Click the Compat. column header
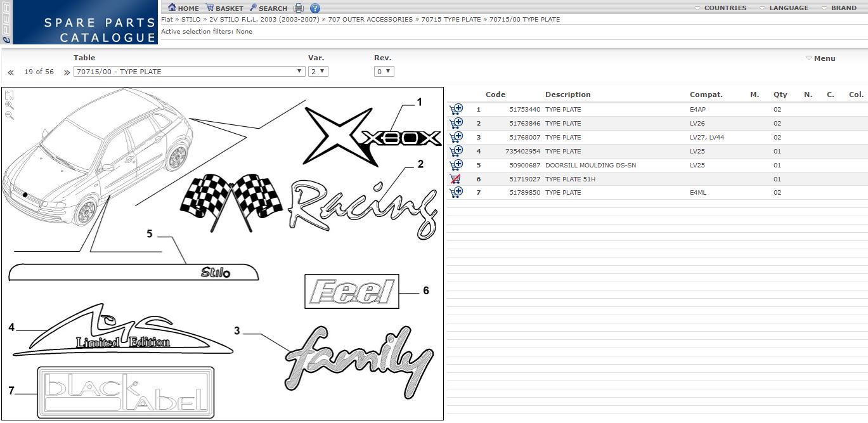Viewport: 868px width, 423px height. pos(706,94)
